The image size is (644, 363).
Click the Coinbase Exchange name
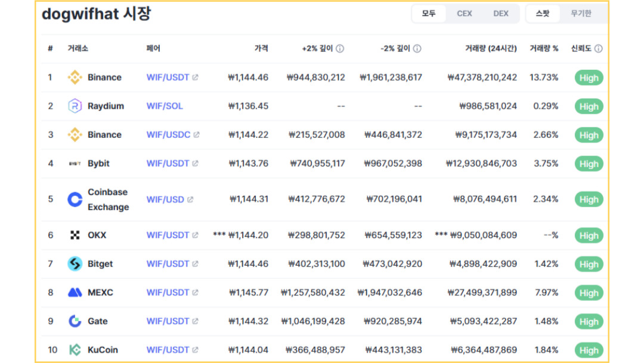coord(109,199)
